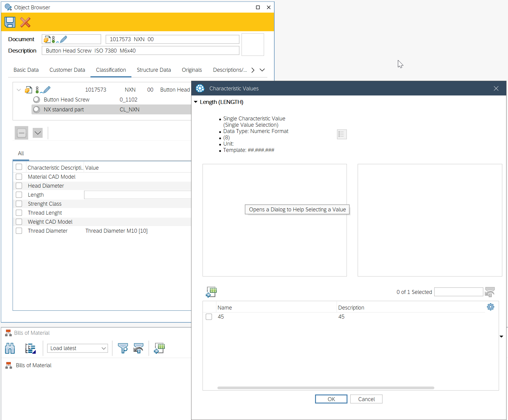Click the characteristic details list icon near Length info

pos(341,134)
